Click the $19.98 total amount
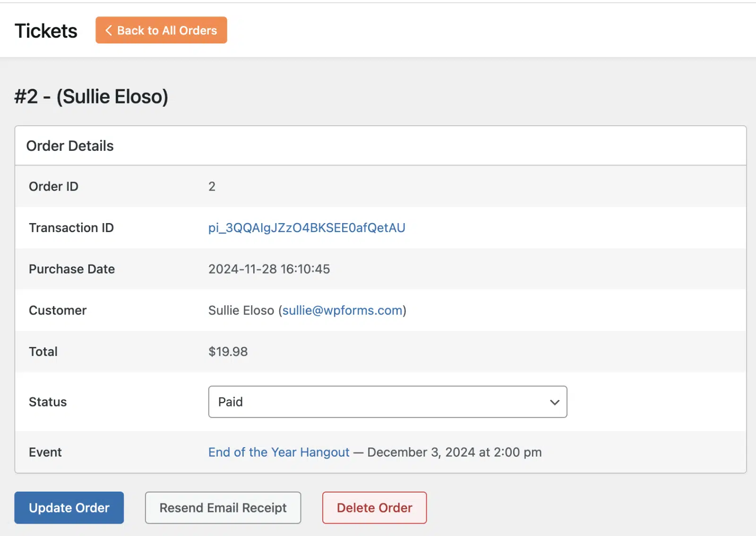The image size is (756, 536). point(228,352)
